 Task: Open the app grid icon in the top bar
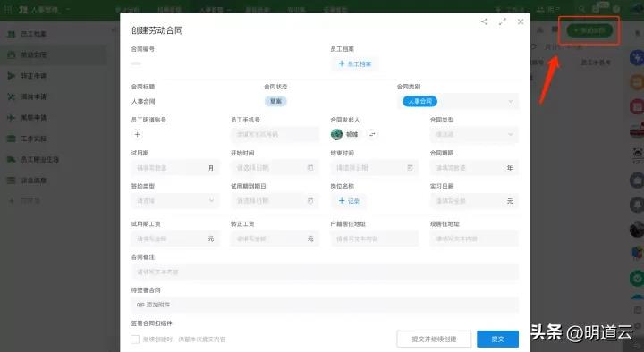[7, 9]
